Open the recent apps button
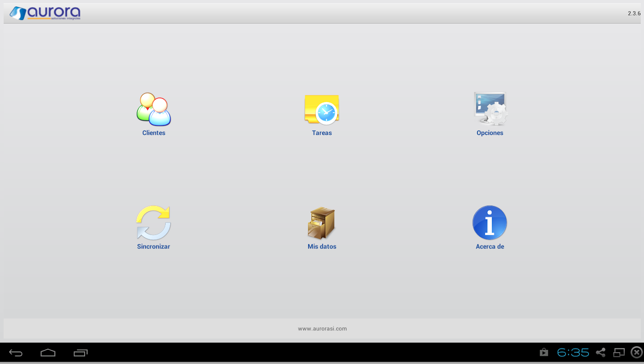Screen dimensions: 644x364 [81, 353]
